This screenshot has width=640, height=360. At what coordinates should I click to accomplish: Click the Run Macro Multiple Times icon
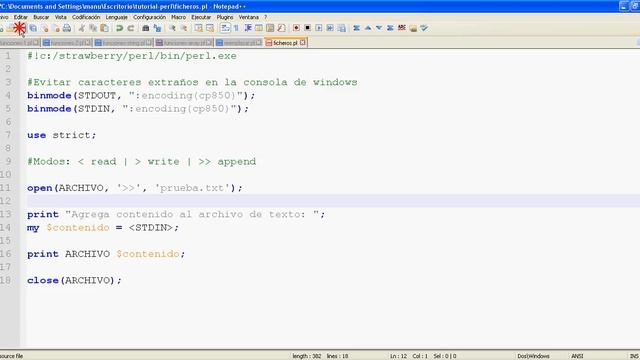pos(330,28)
